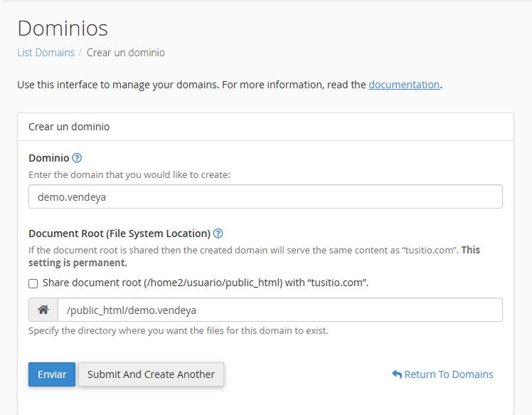Follow the Return To Domains link
Viewport: 532px width, 415px height.
coord(448,374)
